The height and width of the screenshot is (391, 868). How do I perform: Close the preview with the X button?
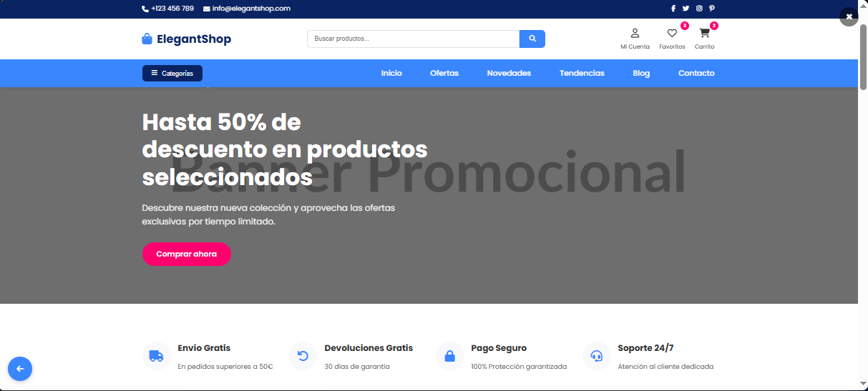pos(849,16)
